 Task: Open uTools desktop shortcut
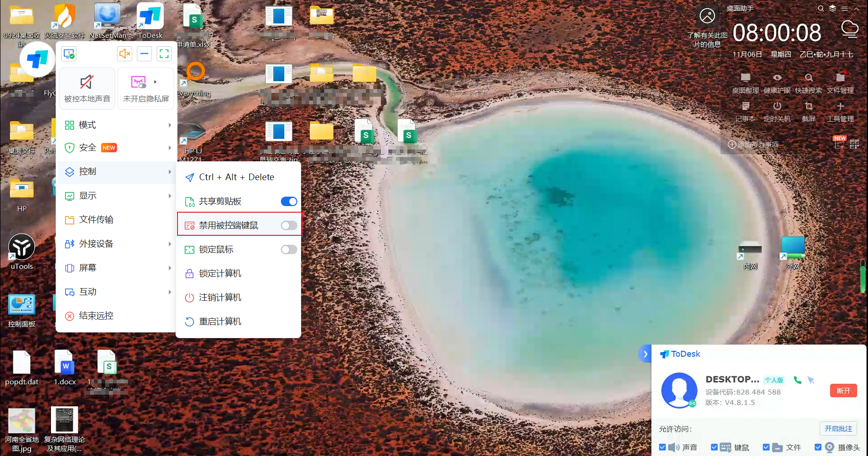tap(22, 252)
